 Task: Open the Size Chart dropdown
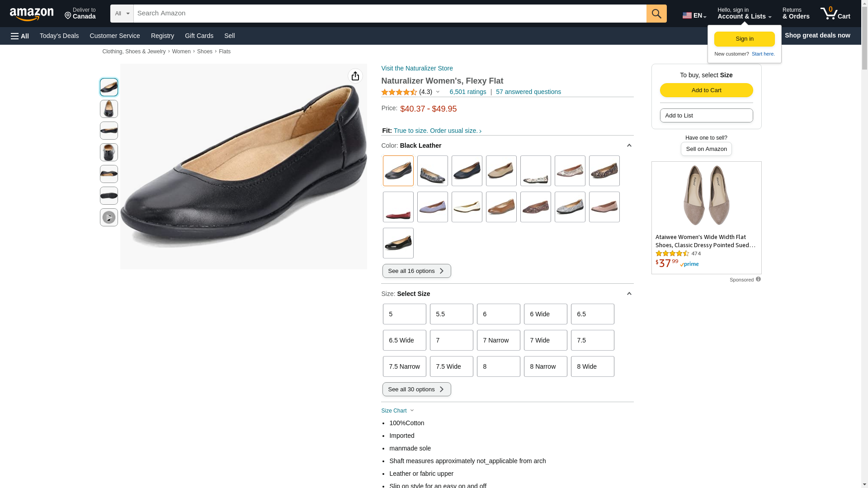(398, 411)
